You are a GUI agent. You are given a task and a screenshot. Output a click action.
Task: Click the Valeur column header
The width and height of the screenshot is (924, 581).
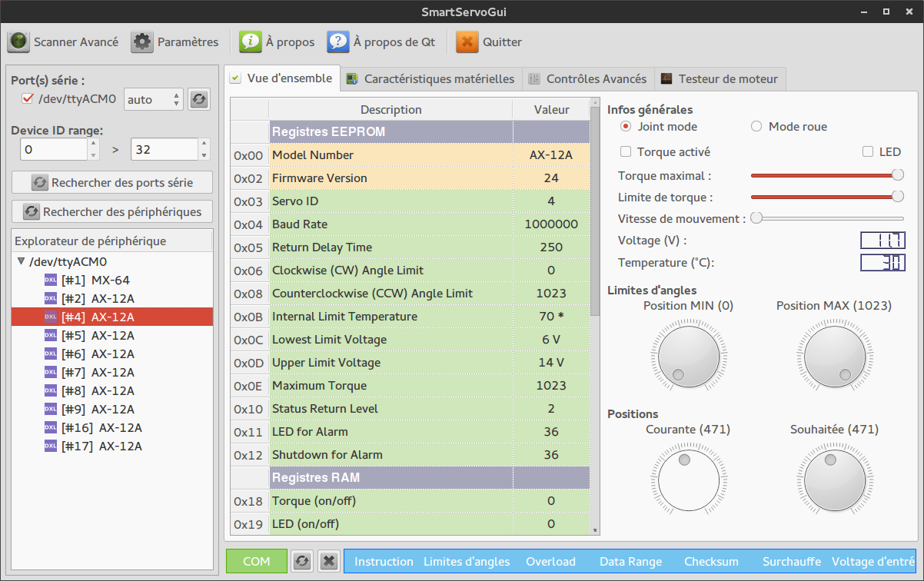551,109
